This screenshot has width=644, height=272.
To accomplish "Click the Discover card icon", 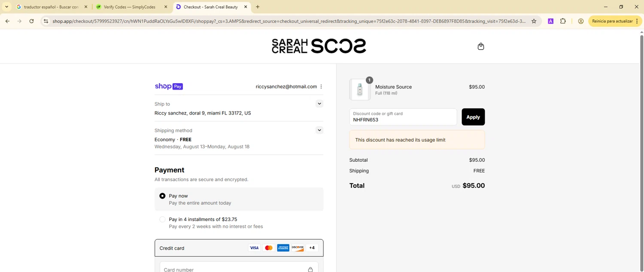I will click(298, 248).
